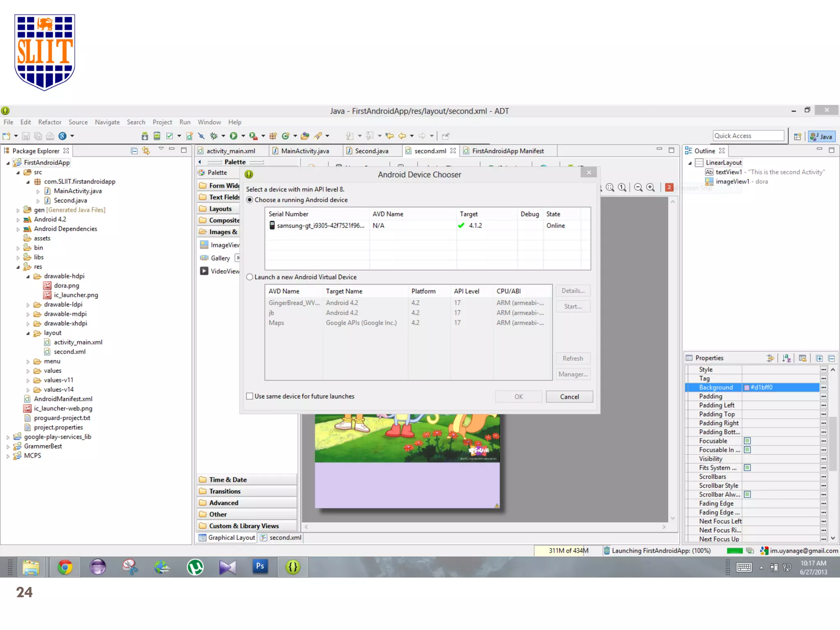Click the Quick Access search field
840x630 pixels.
pyautogui.click(x=748, y=136)
